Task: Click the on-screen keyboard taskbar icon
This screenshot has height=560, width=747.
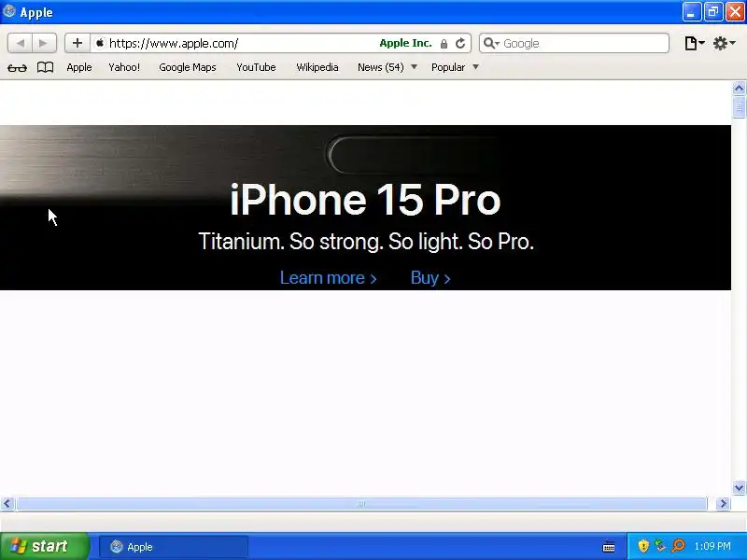Action: pyautogui.click(x=609, y=547)
